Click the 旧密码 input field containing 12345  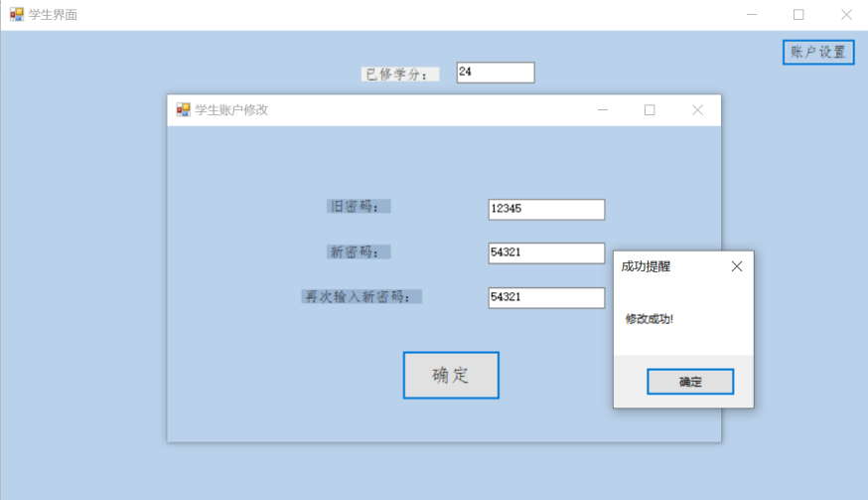click(546, 210)
